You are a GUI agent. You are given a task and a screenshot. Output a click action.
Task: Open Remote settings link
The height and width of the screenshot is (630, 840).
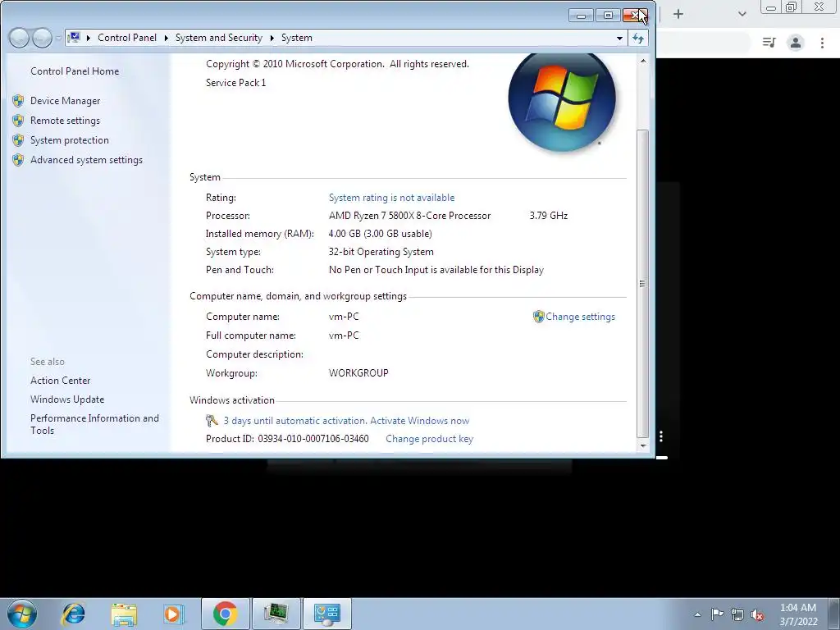tap(65, 121)
